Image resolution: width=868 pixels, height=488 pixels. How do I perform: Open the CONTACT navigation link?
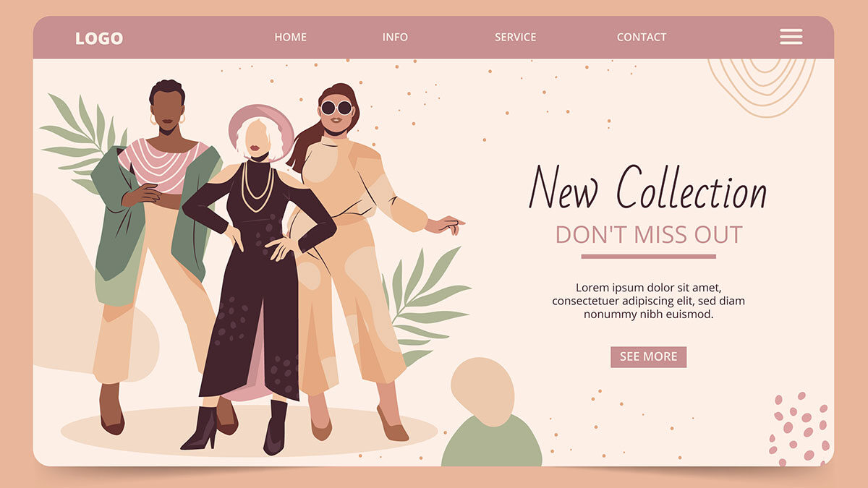pos(642,37)
